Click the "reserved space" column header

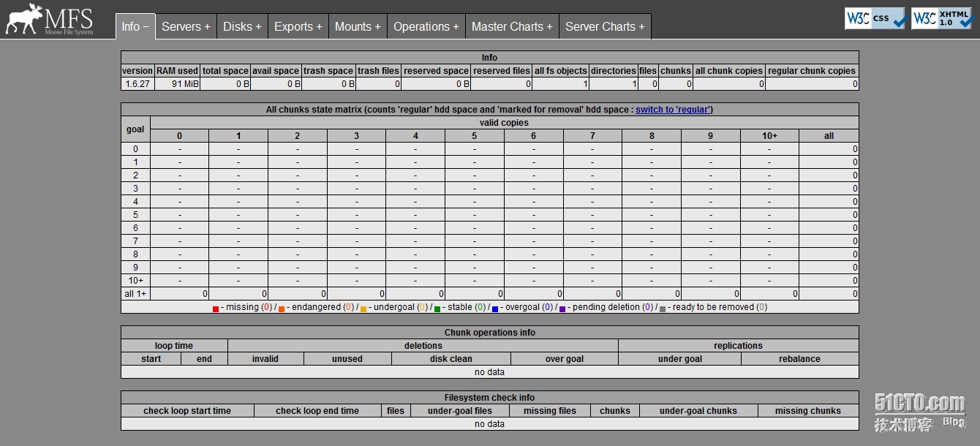pyautogui.click(x=436, y=71)
